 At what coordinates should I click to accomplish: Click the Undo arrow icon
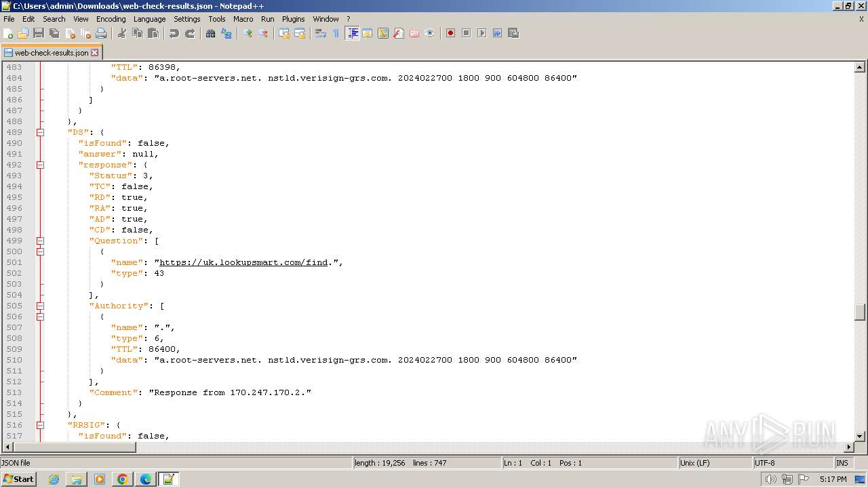174,33
